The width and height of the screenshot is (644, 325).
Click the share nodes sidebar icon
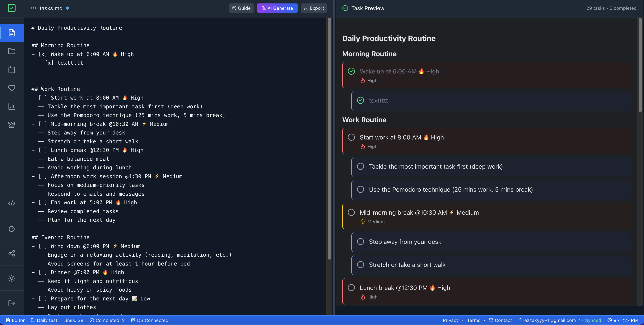click(12, 253)
